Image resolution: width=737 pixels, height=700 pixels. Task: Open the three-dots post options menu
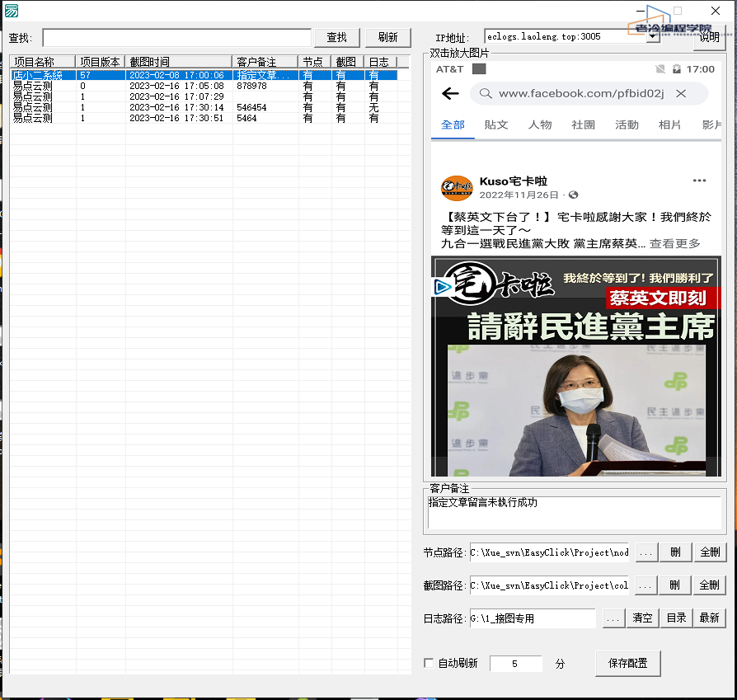699,181
